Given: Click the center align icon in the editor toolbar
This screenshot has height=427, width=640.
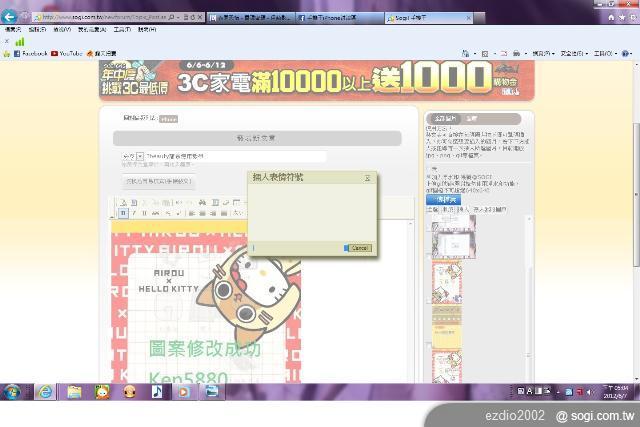Looking at the screenshot, I should click(x=202, y=213).
